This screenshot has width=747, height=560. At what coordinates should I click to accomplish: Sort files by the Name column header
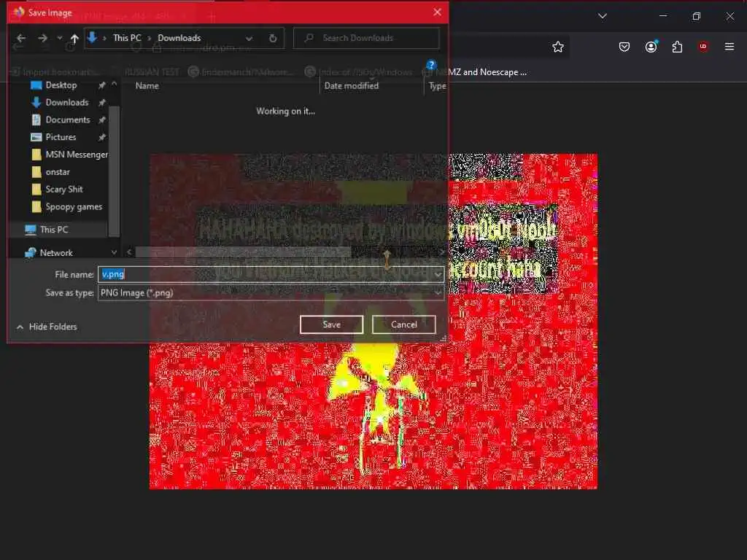(147, 86)
